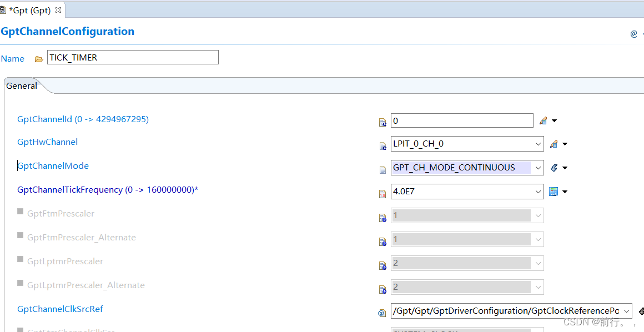
Task: Enable the GptFtmPrescaler_Alternate checkbox
Action: [x=20, y=234]
